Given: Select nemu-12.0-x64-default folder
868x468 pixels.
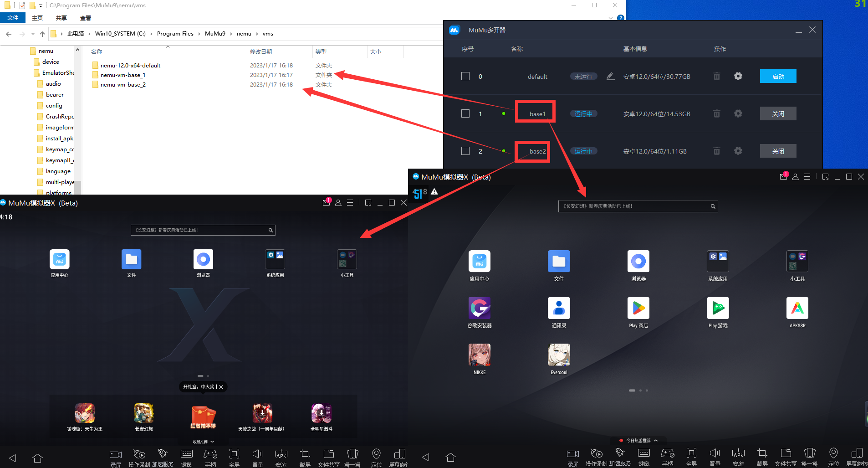Looking at the screenshot, I should pyautogui.click(x=130, y=65).
